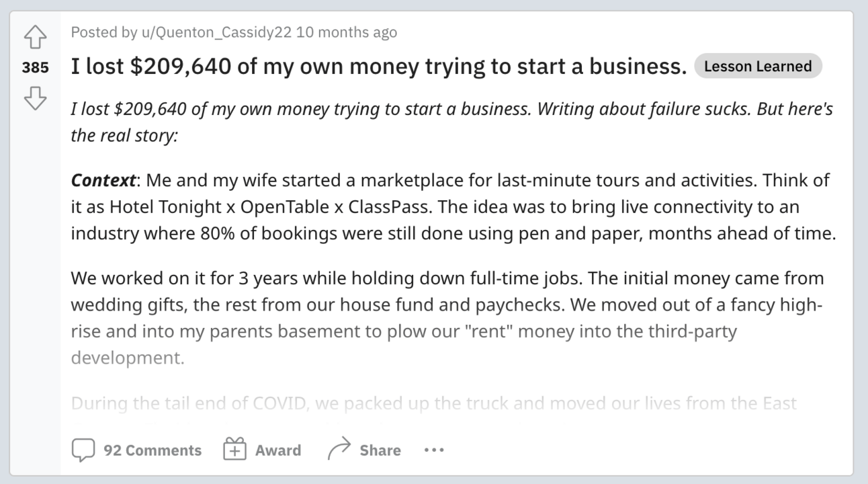
Task: Click the speech bubble comments icon
Action: [83, 450]
